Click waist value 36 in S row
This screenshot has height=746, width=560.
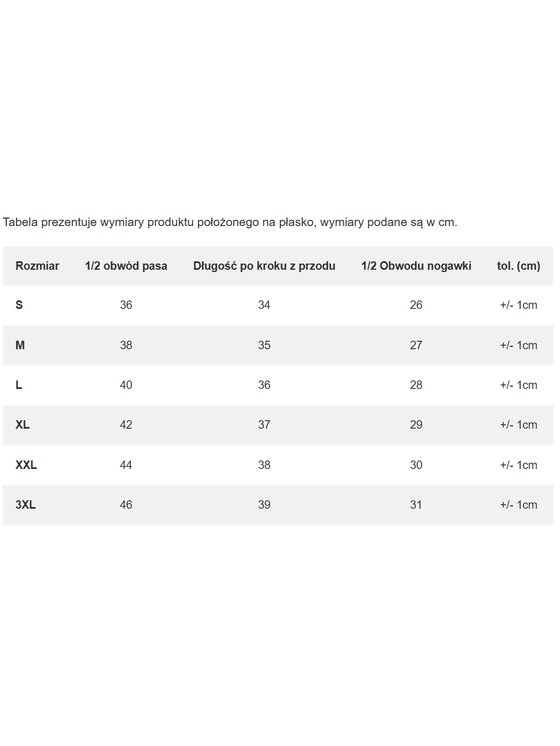[x=126, y=305]
